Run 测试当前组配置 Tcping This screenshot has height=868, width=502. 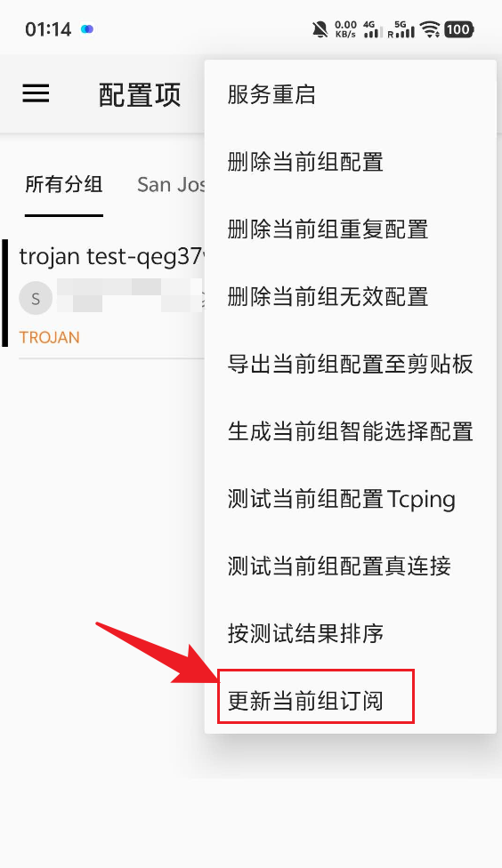click(x=350, y=499)
